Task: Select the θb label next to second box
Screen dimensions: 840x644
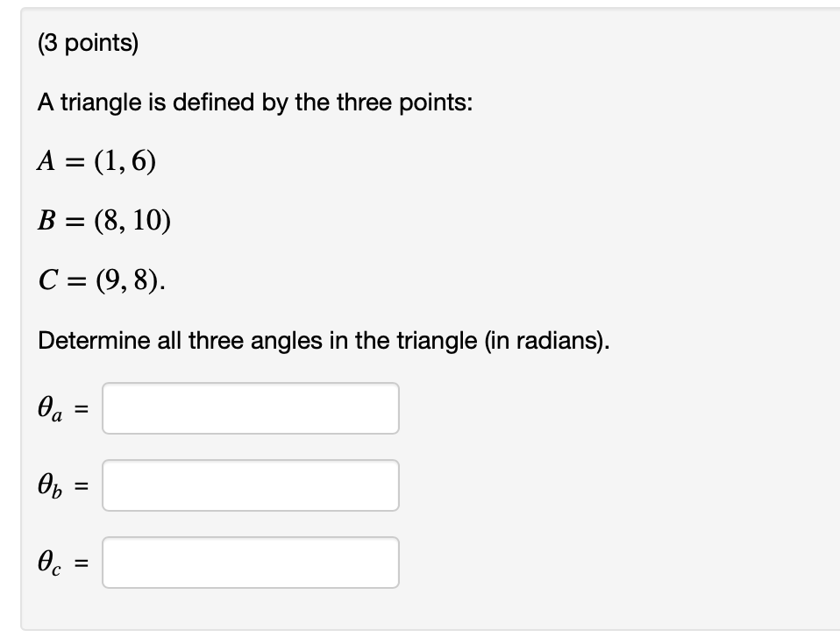Action: 48,485
